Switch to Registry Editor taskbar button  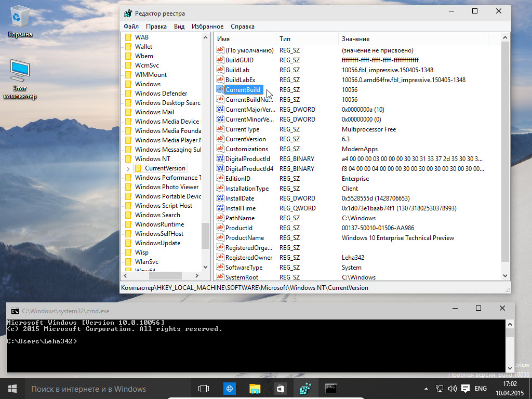(x=305, y=389)
